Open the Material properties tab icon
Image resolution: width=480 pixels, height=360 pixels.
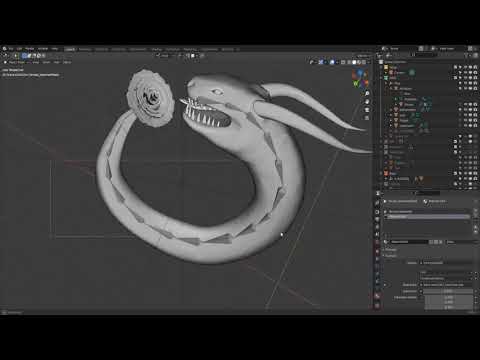point(377,296)
